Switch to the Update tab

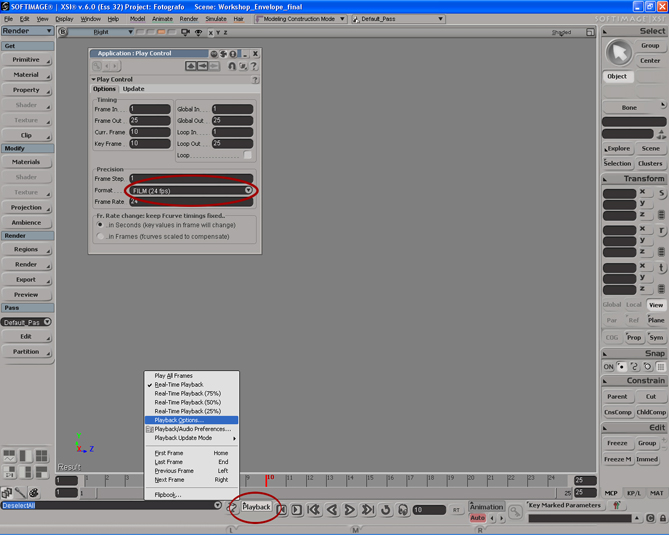point(133,89)
